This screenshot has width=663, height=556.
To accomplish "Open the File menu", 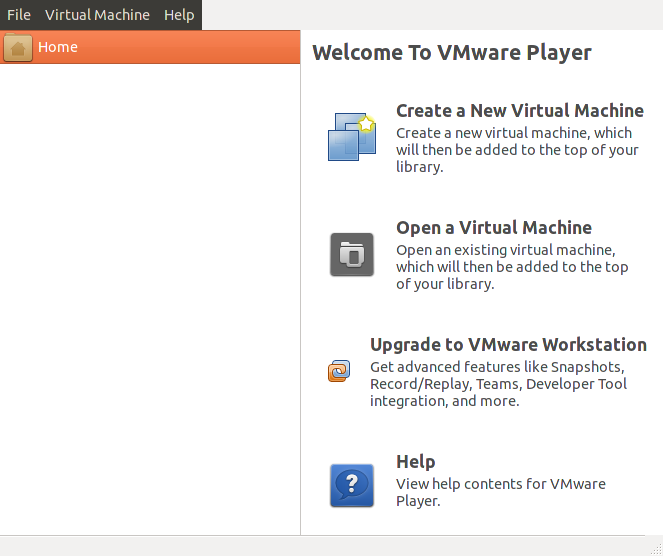I will (19, 15).
